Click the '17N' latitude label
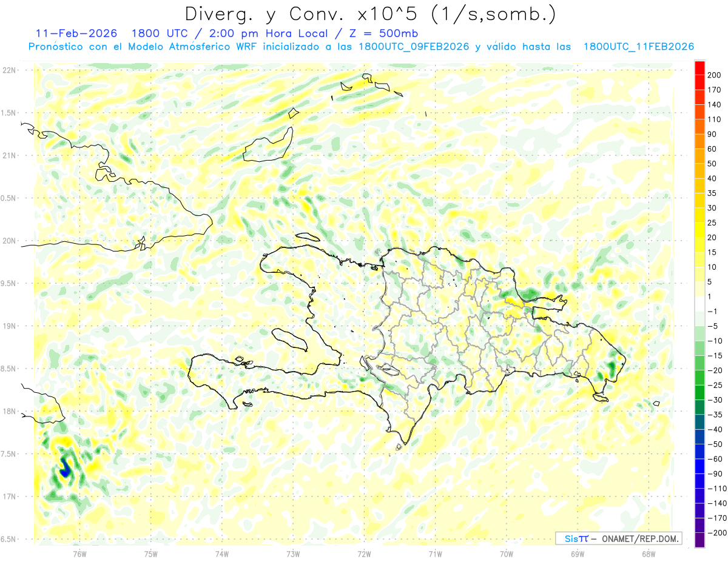The height and width of the screenshot is (562, 728). 9,497
